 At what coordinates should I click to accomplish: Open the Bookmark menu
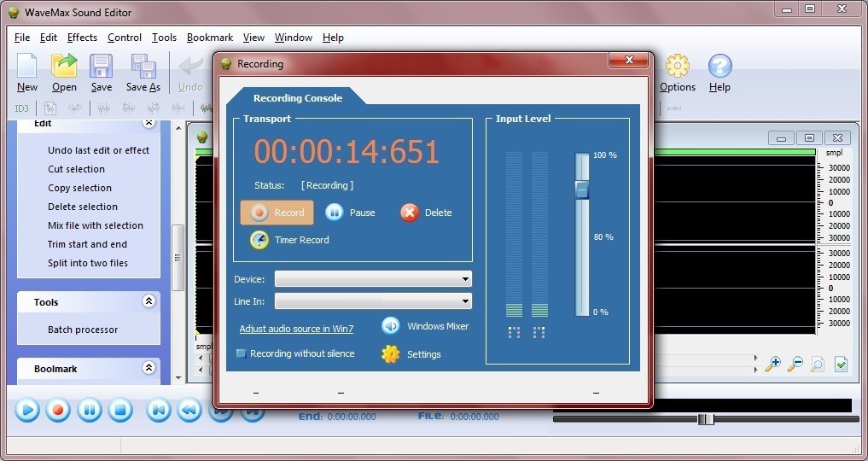pos(210,38)
